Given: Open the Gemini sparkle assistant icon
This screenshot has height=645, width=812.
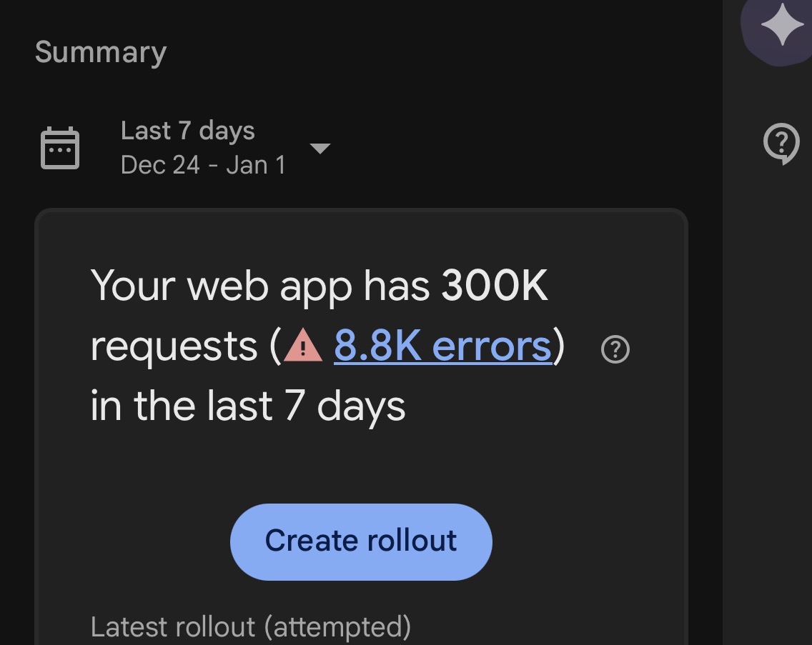Looking at the screenshot, I should click(781, 27).
